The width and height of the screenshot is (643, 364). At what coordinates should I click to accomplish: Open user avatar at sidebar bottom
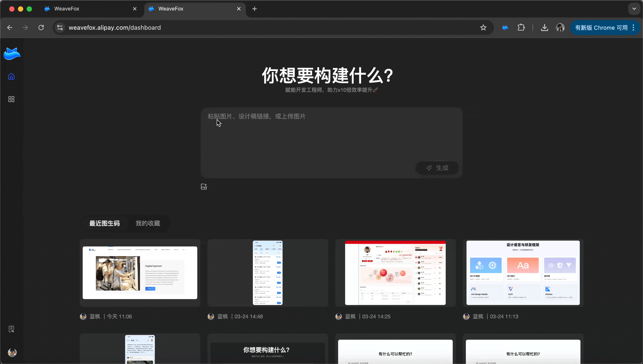[x=12, y=352]
